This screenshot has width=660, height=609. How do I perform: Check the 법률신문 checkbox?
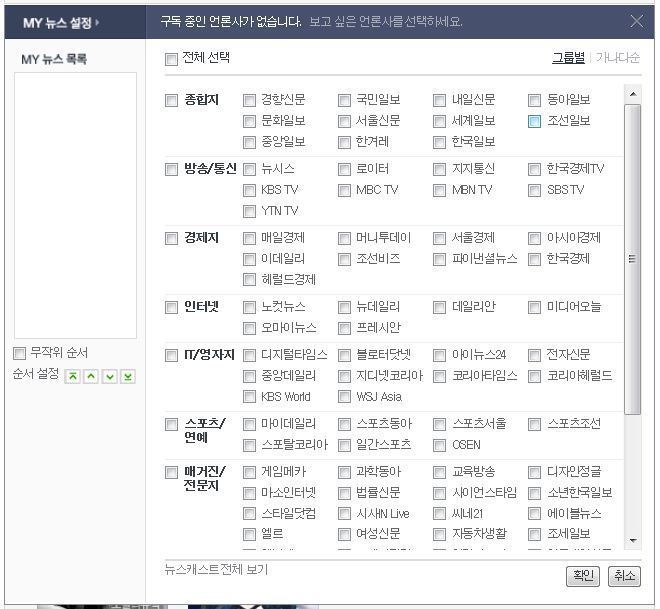coord(345,494)
